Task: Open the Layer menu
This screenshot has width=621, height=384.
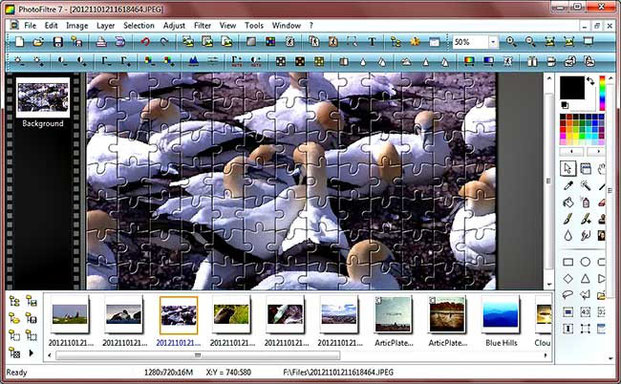Action: tap(105, 26)
